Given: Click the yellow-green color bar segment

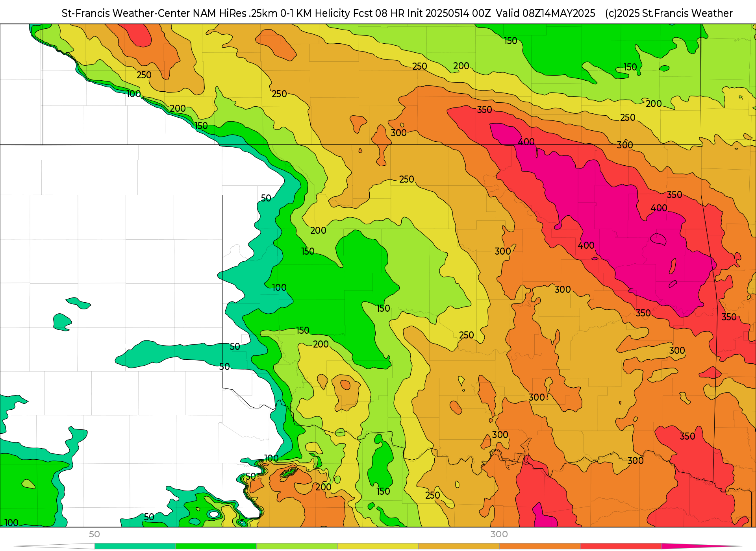Looking at the screenshot, I should tap(297, 546).
